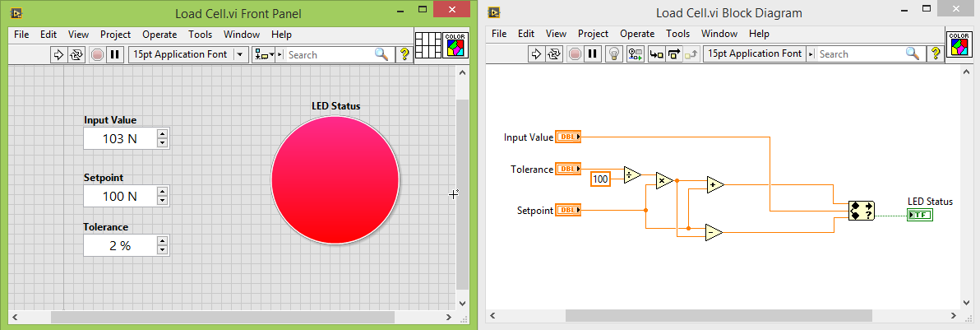Decrement Input Value with down arrow
This screenshot has height=330, width=980.
pyautogui.click(x=163, y=142)
